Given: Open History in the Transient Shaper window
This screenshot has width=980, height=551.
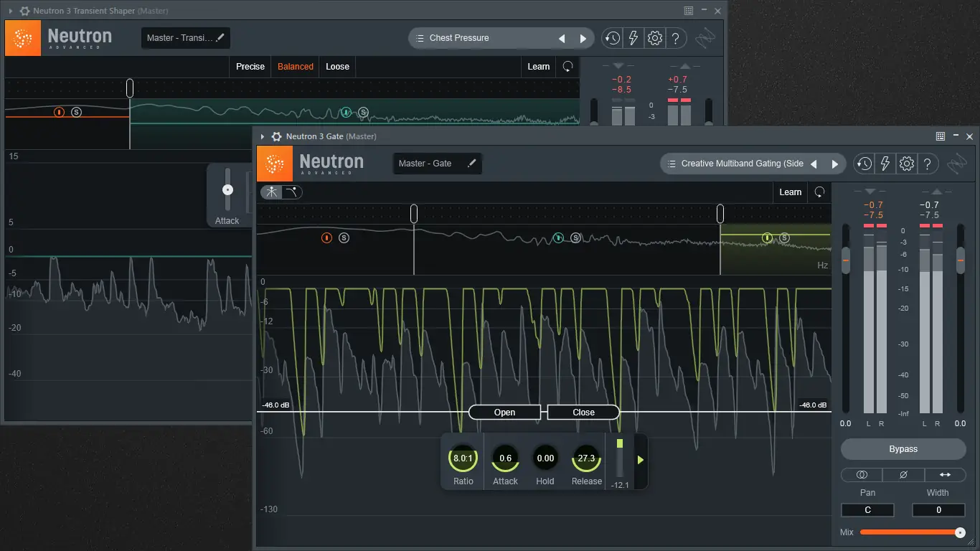Looking at the screenshot, I should pos(612,38).
